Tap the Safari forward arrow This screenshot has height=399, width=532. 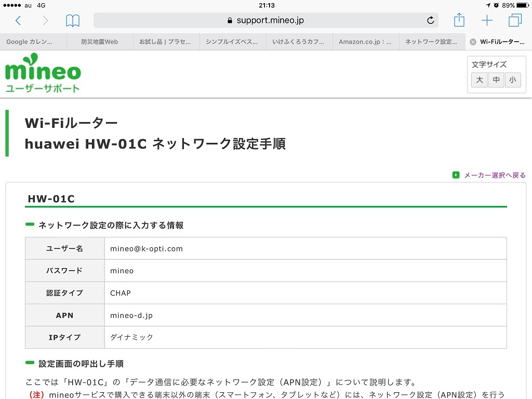coord(45,21)
